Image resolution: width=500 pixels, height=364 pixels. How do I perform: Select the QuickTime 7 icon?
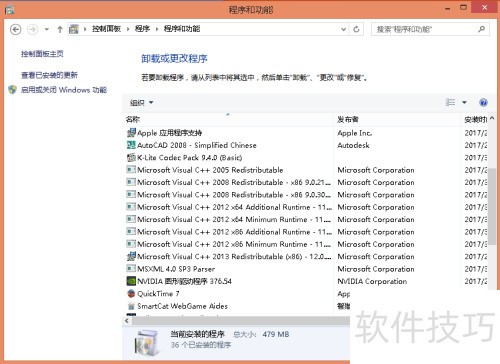(x=131, y=293)
